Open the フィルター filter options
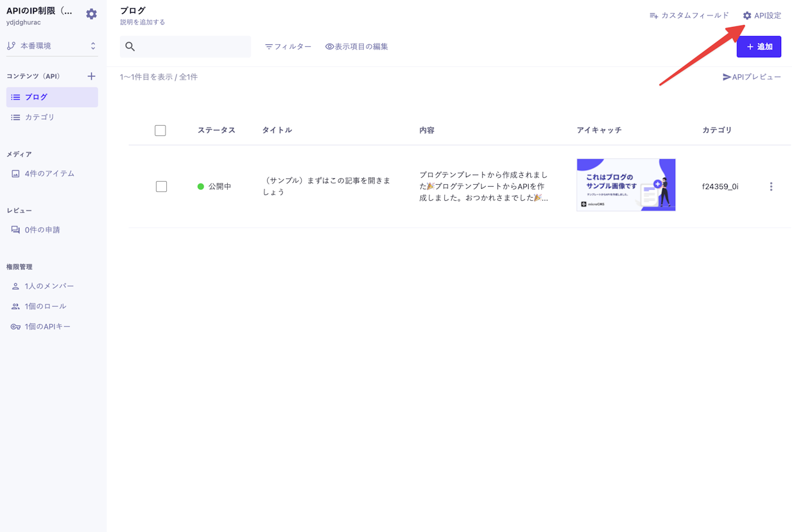The image size is (792, 532). coord(288,47)
